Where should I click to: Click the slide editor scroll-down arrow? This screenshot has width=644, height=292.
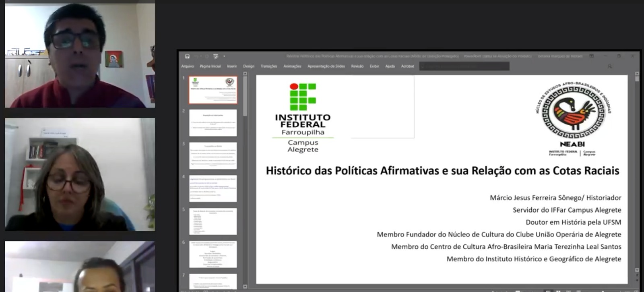[637, 270]
